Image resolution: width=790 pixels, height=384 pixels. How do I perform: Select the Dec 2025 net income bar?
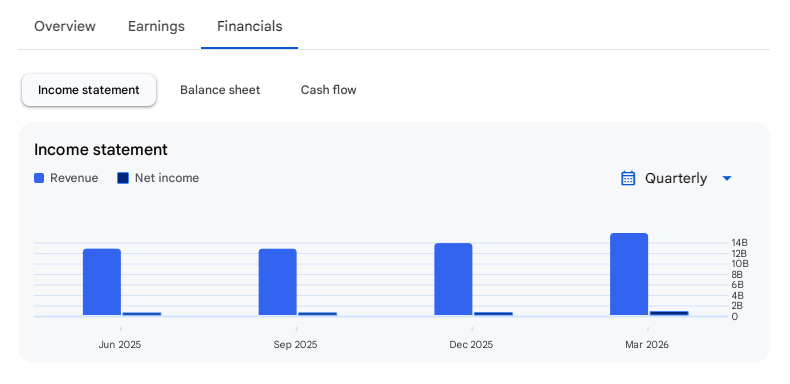(x=493, y=314)
